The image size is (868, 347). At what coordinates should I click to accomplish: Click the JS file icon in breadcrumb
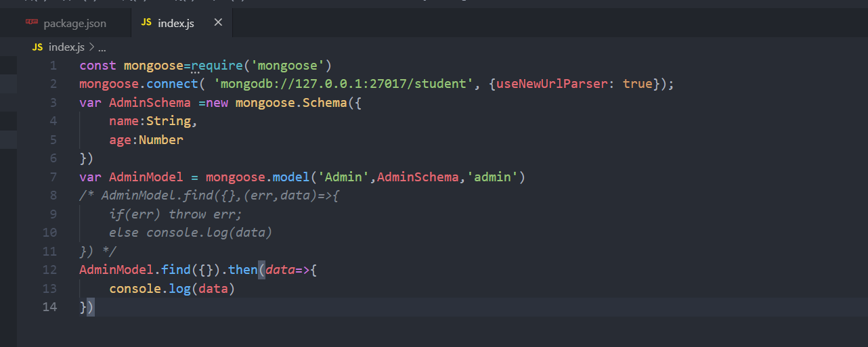[x=37, y=47]
